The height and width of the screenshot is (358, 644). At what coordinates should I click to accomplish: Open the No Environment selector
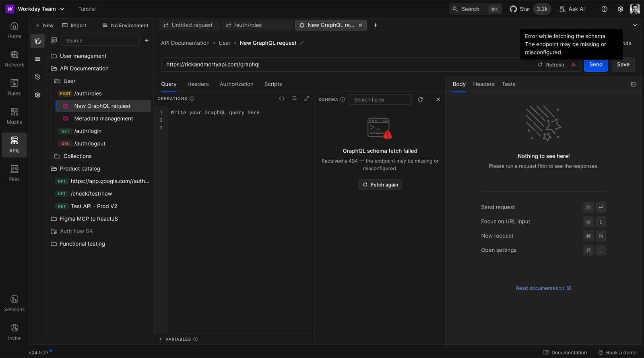[x=126, y=25]
